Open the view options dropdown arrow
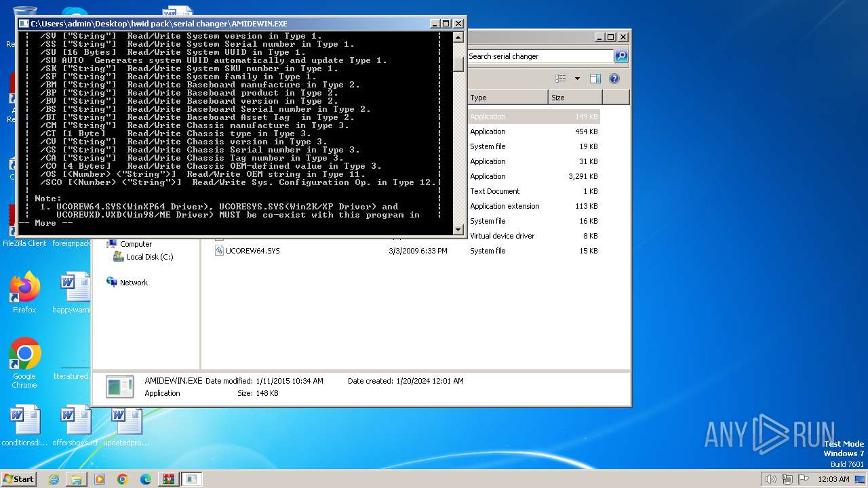The width and height of the screenshot is (868, 488). coord(577,79)
